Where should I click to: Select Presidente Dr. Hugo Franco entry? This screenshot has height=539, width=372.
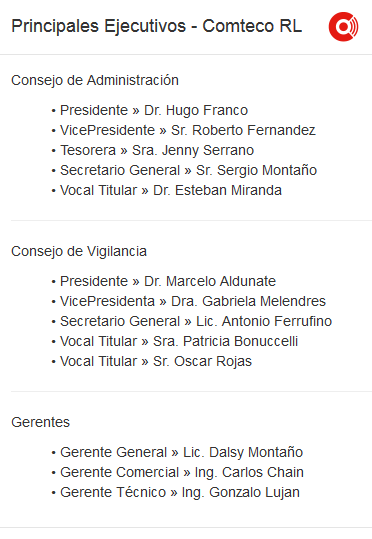pos(154,110)
